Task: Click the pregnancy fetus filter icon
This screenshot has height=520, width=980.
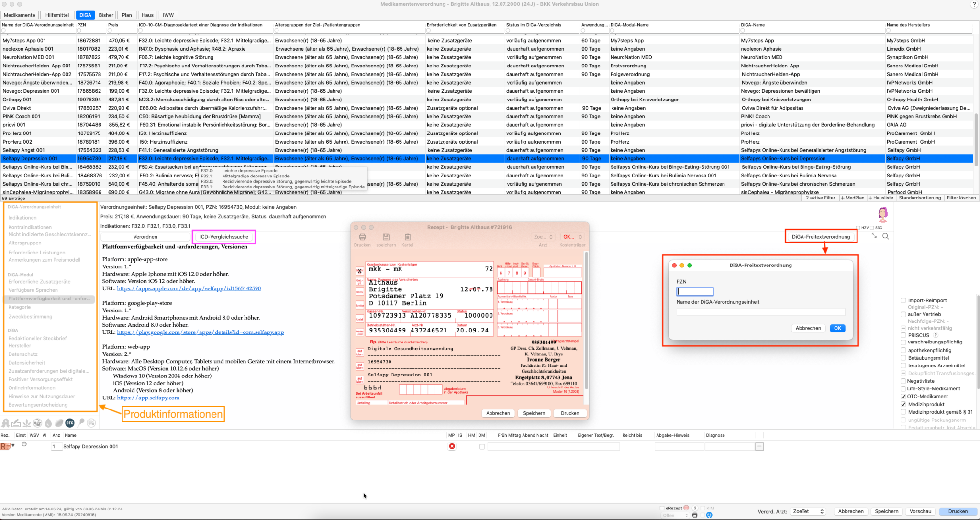Action: [37, 423]
